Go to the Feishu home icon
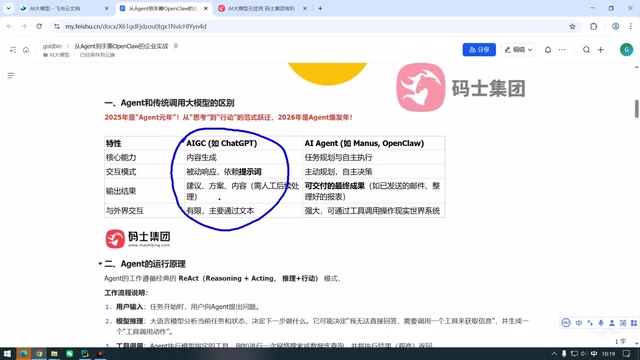 click(26, 50)
